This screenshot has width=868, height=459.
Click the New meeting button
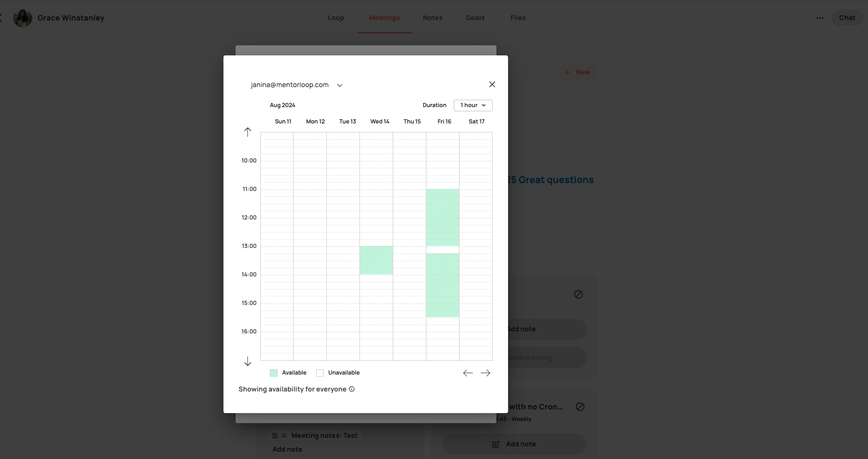pos(578,72)
